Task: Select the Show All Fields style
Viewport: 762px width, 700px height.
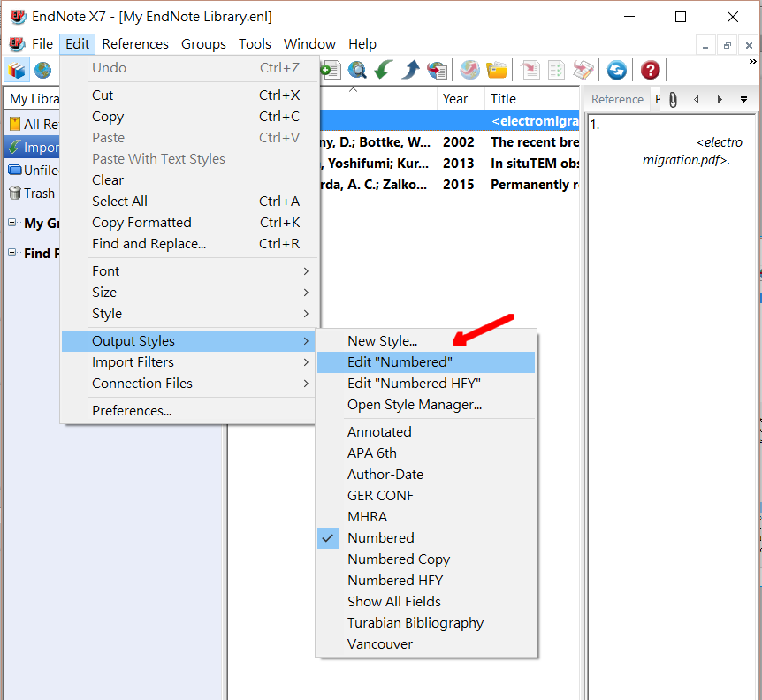Action: click(426, 602)
